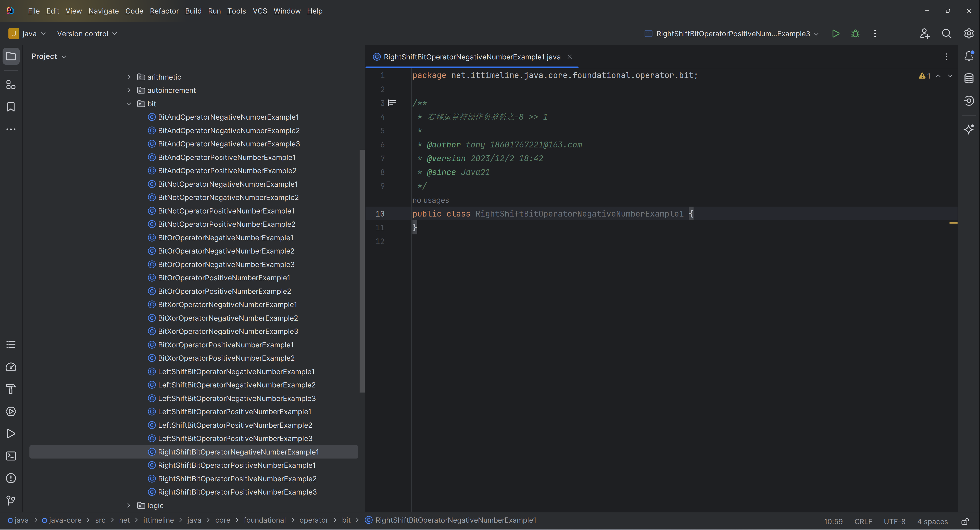Expand the logic package folder
This screenshot has width=980, height=530.
(129, 505)
